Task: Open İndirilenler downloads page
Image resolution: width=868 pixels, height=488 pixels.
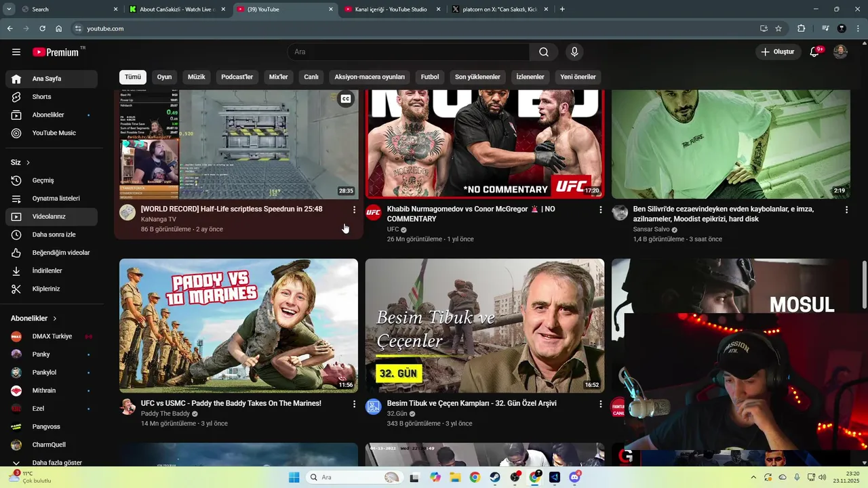Action: [52, 270]
